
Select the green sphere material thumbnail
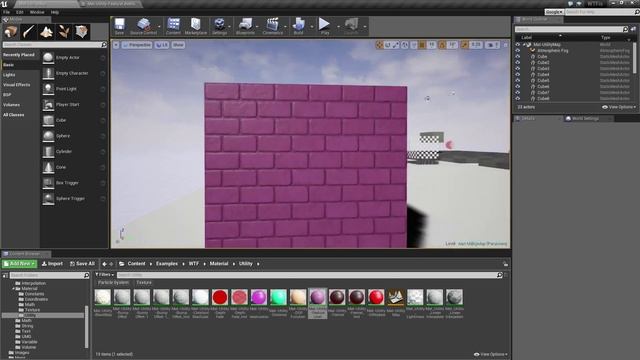[279, 297]
